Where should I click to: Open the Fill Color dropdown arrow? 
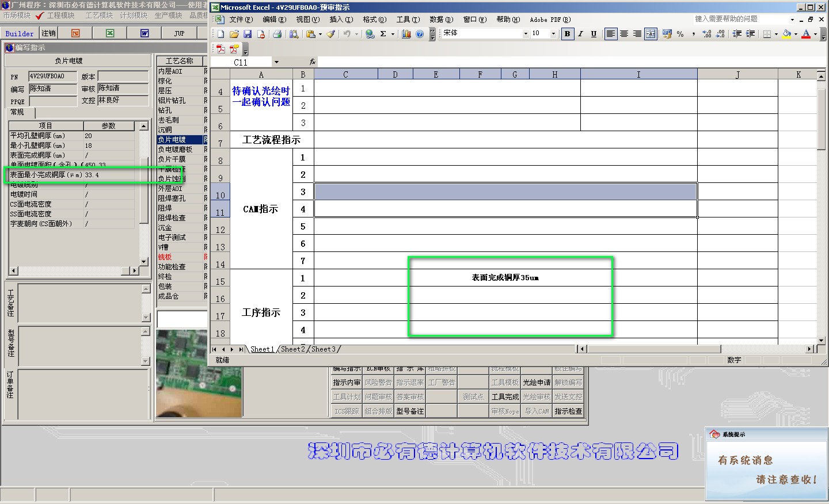pyautogui.click(x=796, y=34)
